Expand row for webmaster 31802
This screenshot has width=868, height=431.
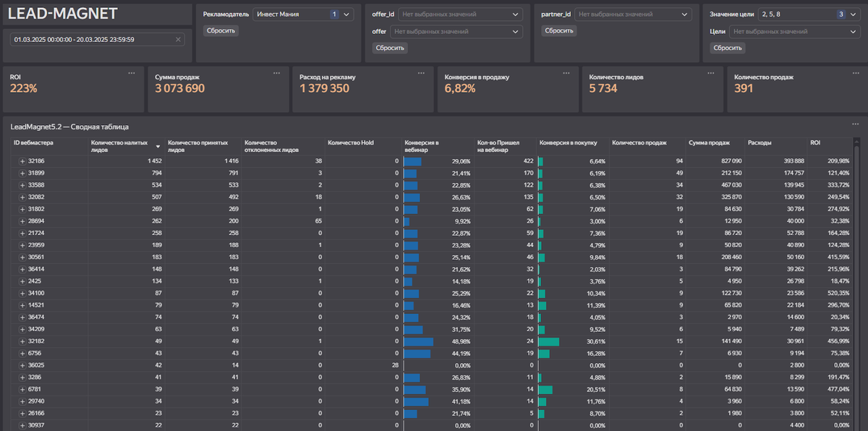22,209
